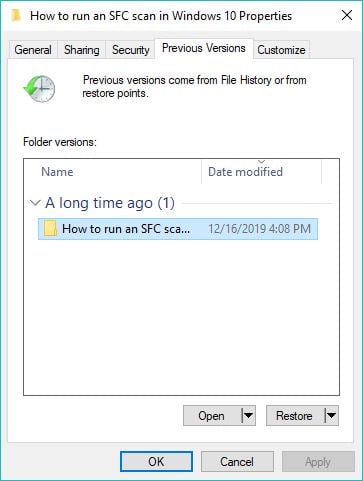Click the File History clock icon
Image resolution: width=363 pixels, height=481 pixels.
39,89
